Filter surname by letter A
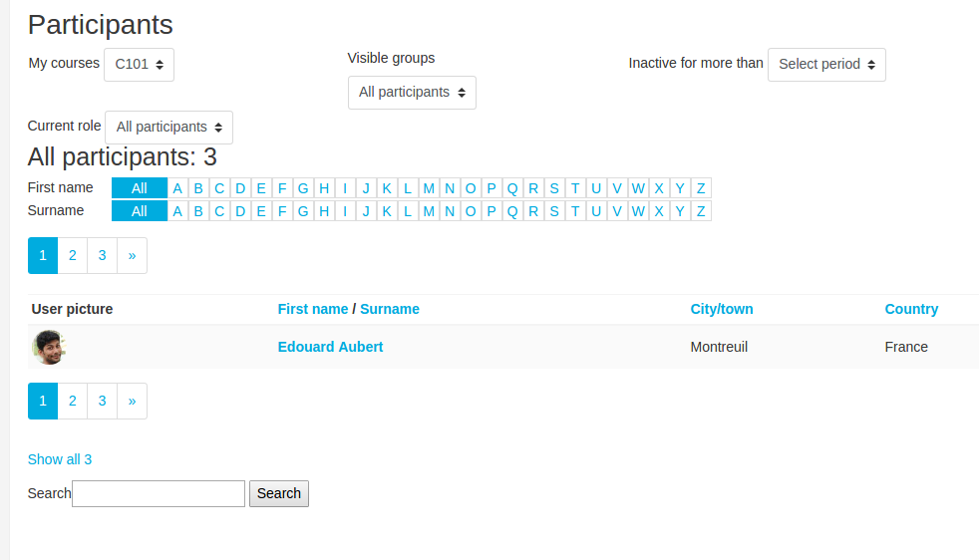The image size is (979, 560). [x=177, y=211]
